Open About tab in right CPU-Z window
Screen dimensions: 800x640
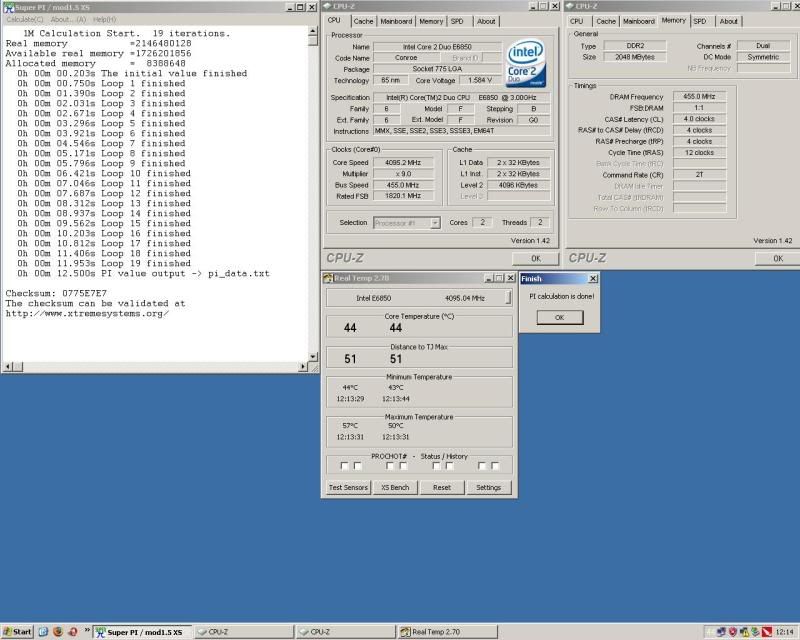pyautogui.click(x=729, y=21)
